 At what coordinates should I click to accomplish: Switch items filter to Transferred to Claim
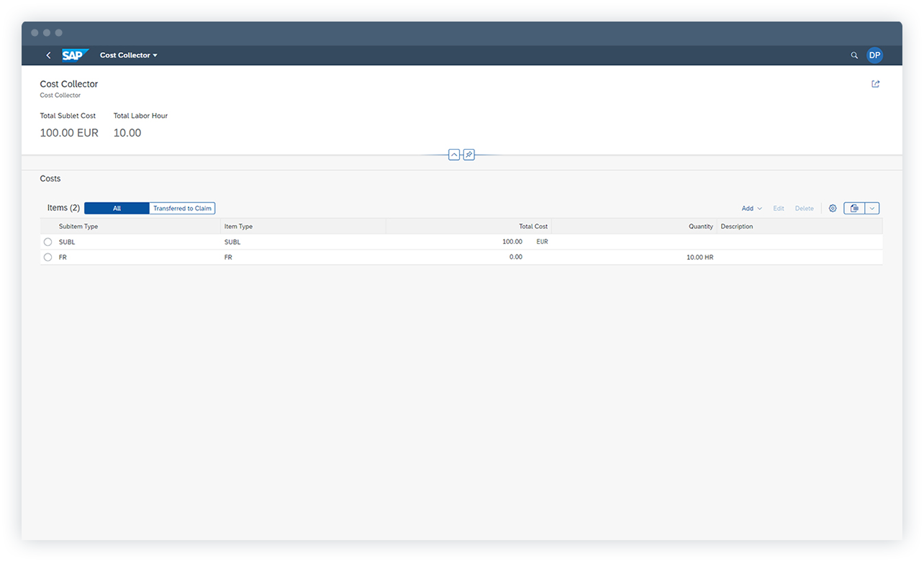[x=181, y=208]
